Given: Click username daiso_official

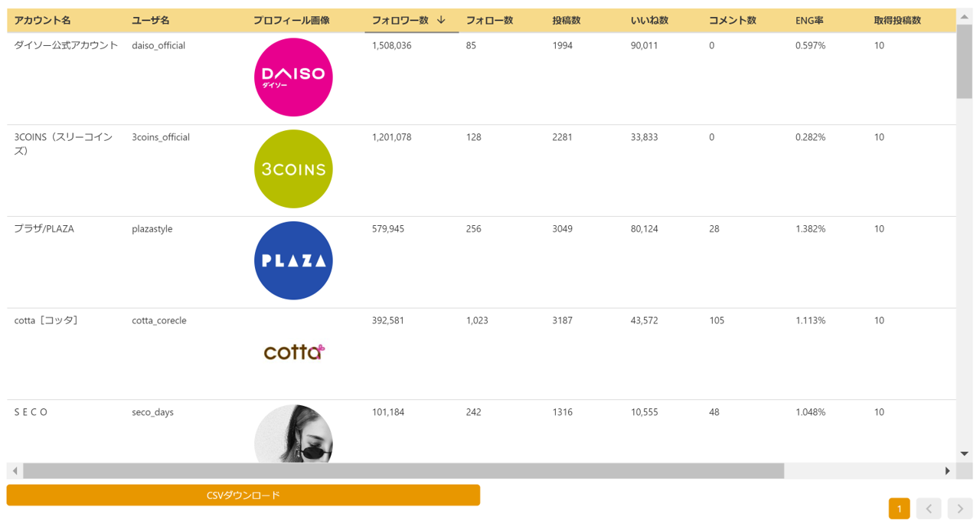Looking at the screenshot, I should (158, 45).
